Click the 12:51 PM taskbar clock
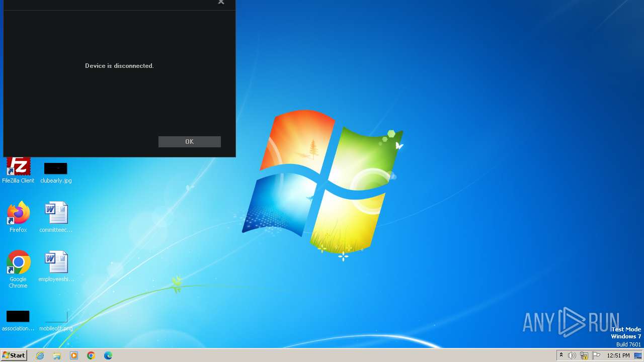Image resolution: width=644 pixels, height=362 pixels. pyautogui.click(x=618, y=355)
